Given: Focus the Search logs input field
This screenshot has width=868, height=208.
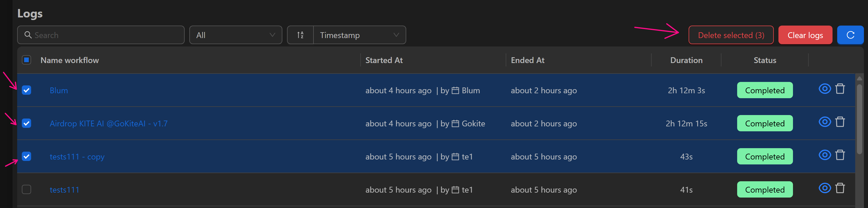Looking at the screenshot, I should (x=104, y=35).
